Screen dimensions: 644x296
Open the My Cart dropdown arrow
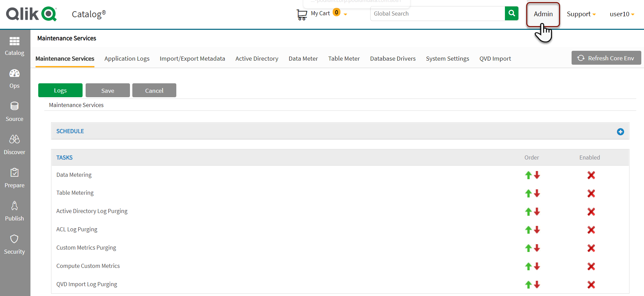coord(345,14)
